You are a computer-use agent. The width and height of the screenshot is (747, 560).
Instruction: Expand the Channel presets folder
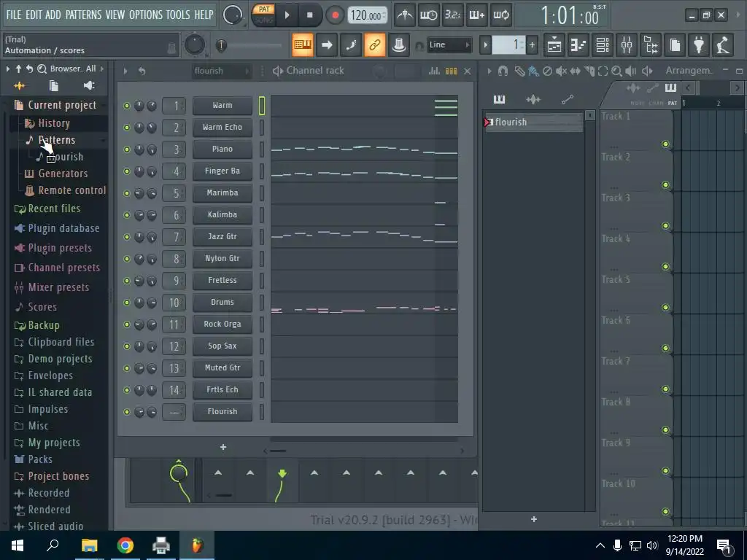tap(63, 268)
